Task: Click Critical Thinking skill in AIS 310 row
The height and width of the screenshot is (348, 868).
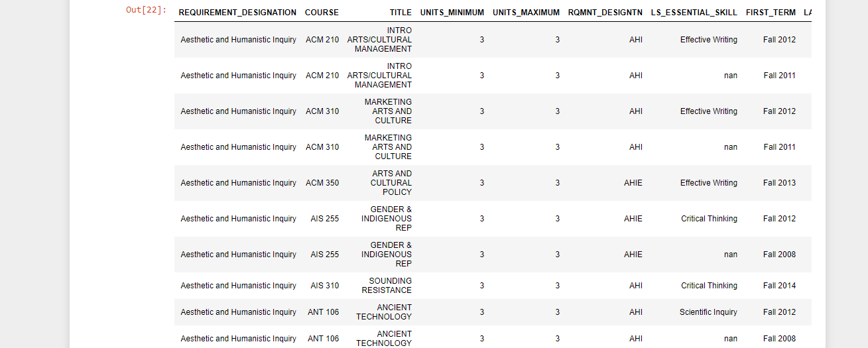Action: click(709, 286)
